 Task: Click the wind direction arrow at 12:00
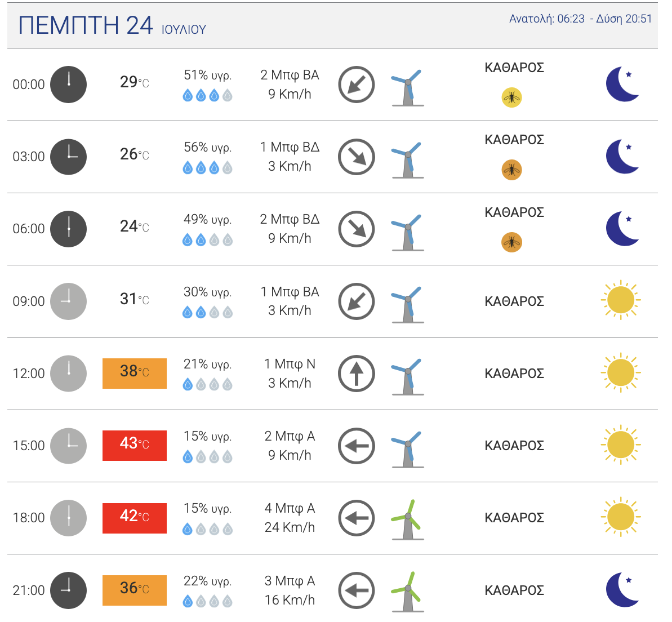pos(356,374)
